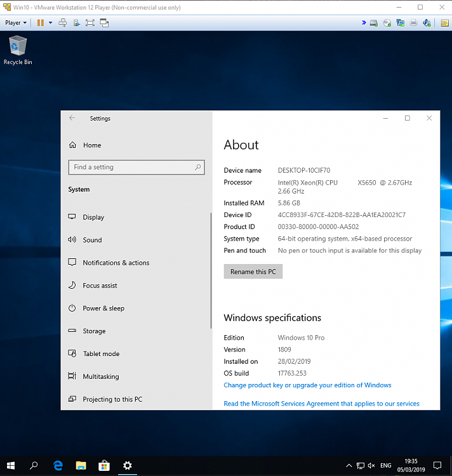Open the Windows Start menu
Image resolution: width=452 pixels, height=476 pixels.
[11, 465]
